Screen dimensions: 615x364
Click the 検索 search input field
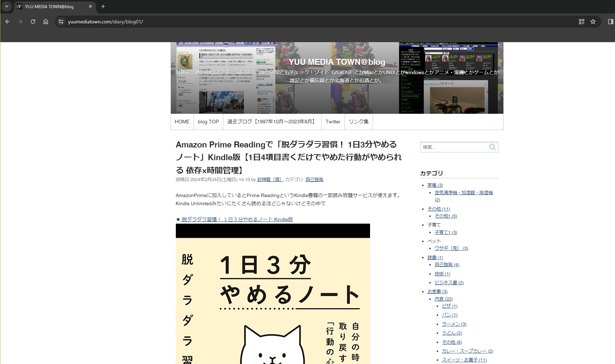point(454,147)
